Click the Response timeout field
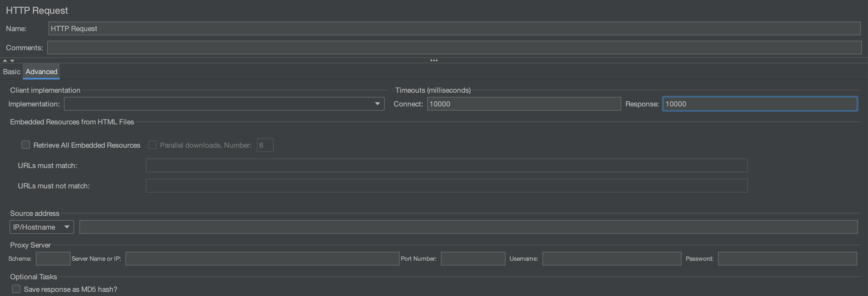Screen dimensions: 868x296 [x=760, y=104]
